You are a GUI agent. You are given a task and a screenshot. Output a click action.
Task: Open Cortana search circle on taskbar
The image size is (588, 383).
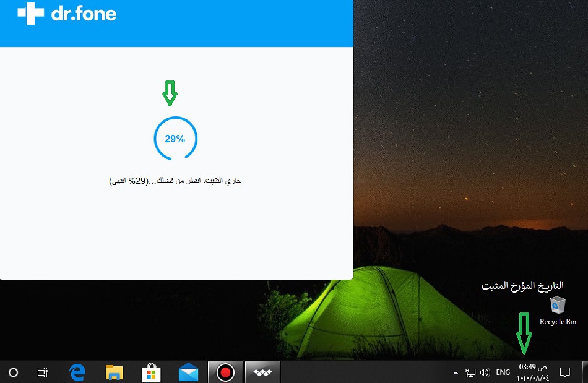13,372
